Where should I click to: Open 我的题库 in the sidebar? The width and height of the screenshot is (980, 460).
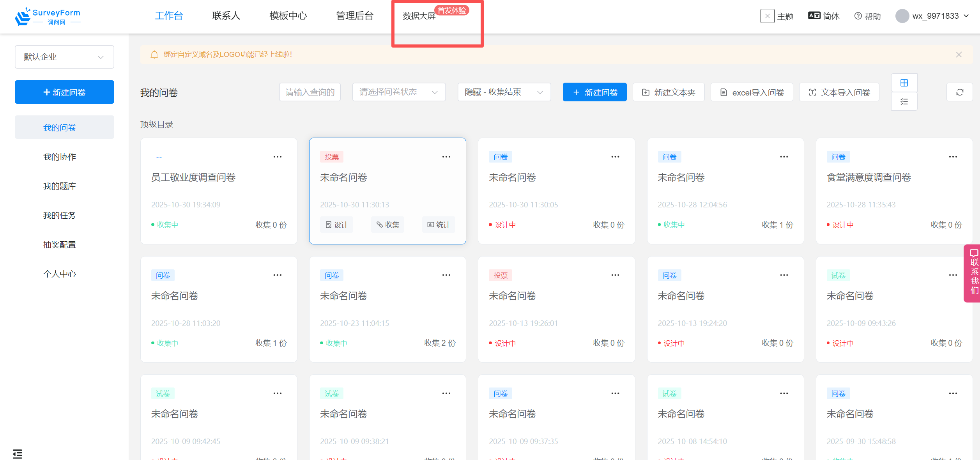click(59, 186)
